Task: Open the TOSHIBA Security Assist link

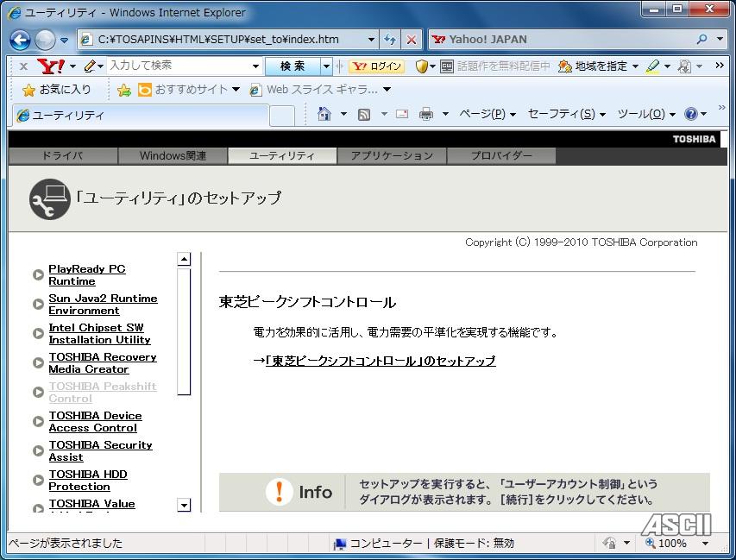Action: coord(100,451)
